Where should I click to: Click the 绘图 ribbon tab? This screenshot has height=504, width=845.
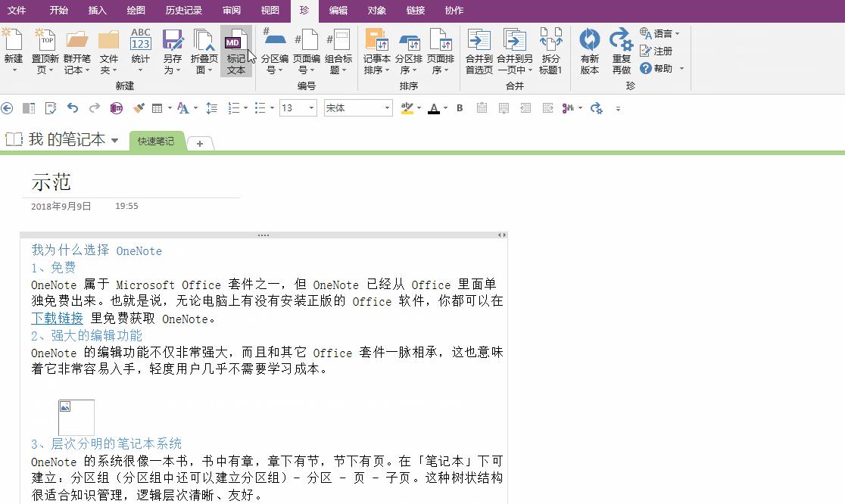pyautogui.click(x=136, y=11)
